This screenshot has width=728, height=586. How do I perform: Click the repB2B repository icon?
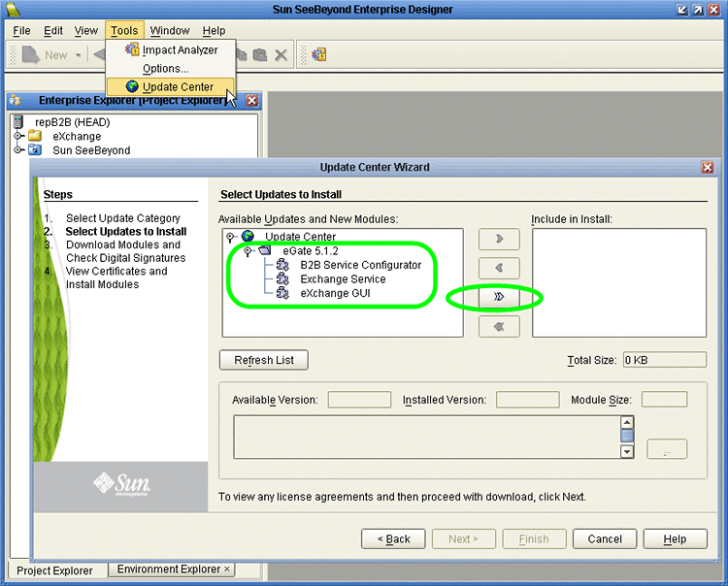tap(18, 121)
